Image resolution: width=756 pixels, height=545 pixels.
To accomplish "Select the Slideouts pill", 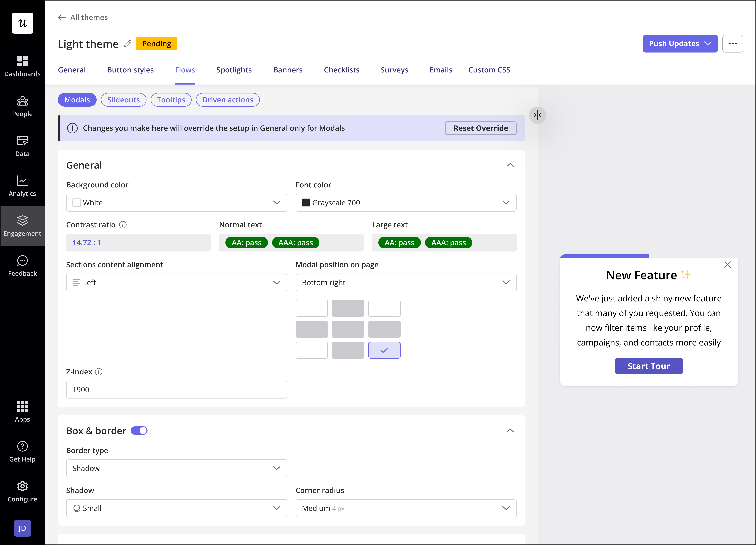I will (x=123, y=100).
